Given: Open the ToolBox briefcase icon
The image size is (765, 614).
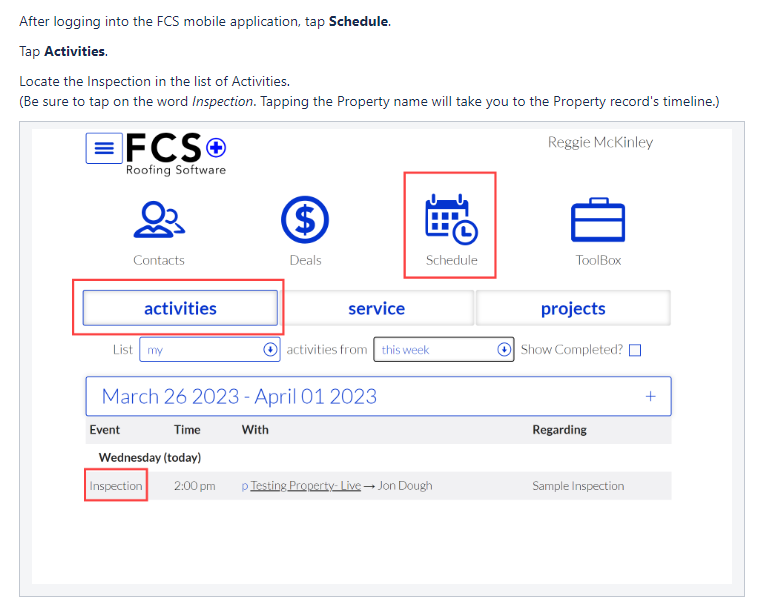Looking at the screenshot, I should tap(598, 220).
